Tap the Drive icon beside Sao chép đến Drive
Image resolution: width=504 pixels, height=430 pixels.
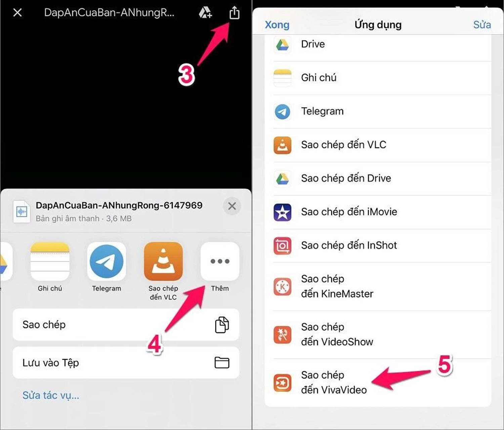pos(283,179)
